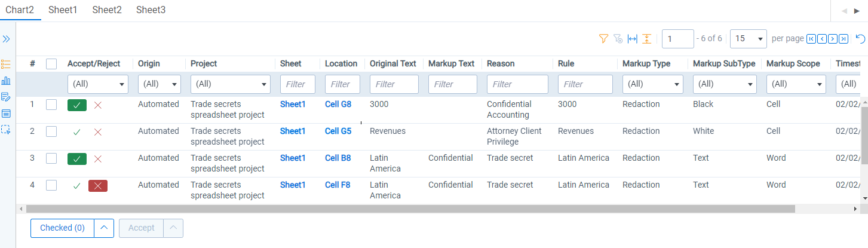This screenshot has height=248, width=868.
Task: Open Origin filter dropdown
Action: point(160,84)
